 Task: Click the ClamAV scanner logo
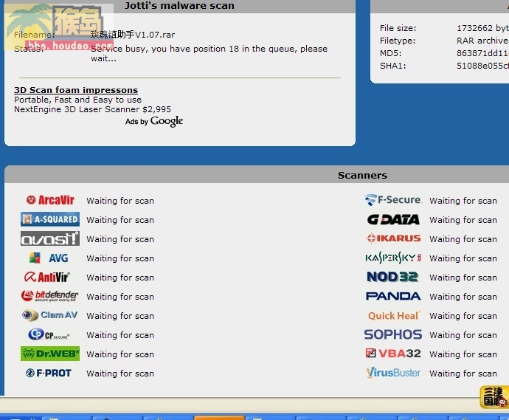49,315
